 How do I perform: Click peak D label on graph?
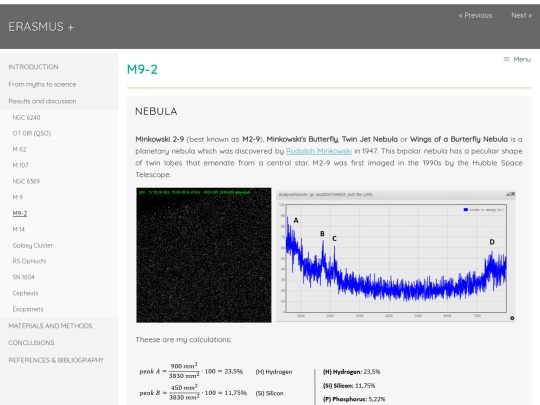click(492, 242)
